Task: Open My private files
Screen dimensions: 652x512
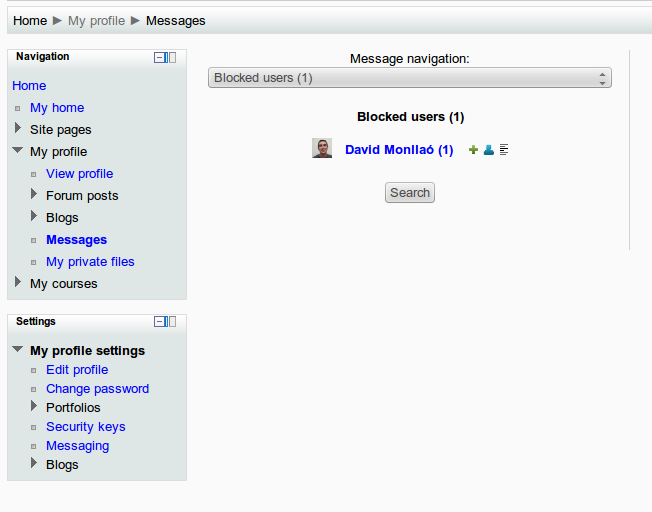Action: (x=90, y=262)
